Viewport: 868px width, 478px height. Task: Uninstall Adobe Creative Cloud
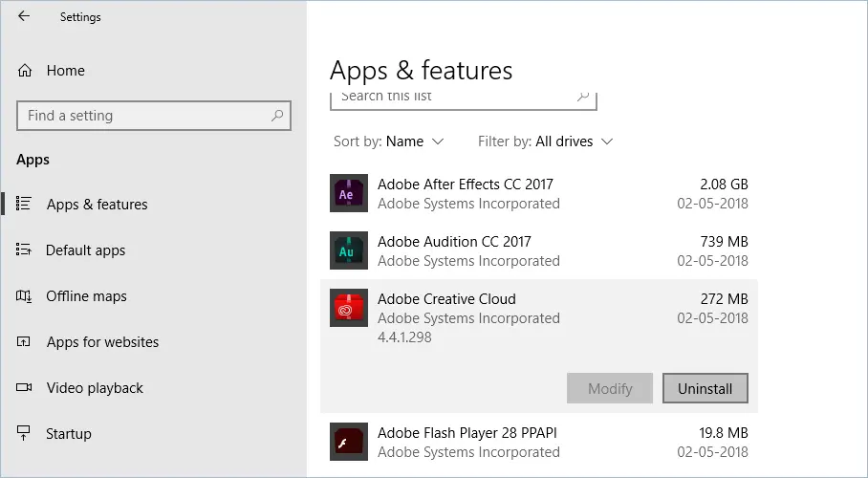click(705, 388)
